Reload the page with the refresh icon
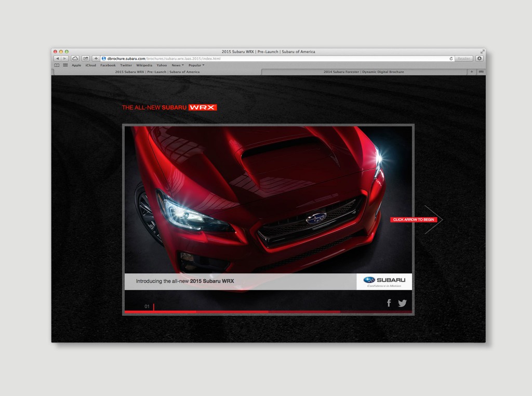Viewport: 532px width, 396px height. click(x=451, y=59)
